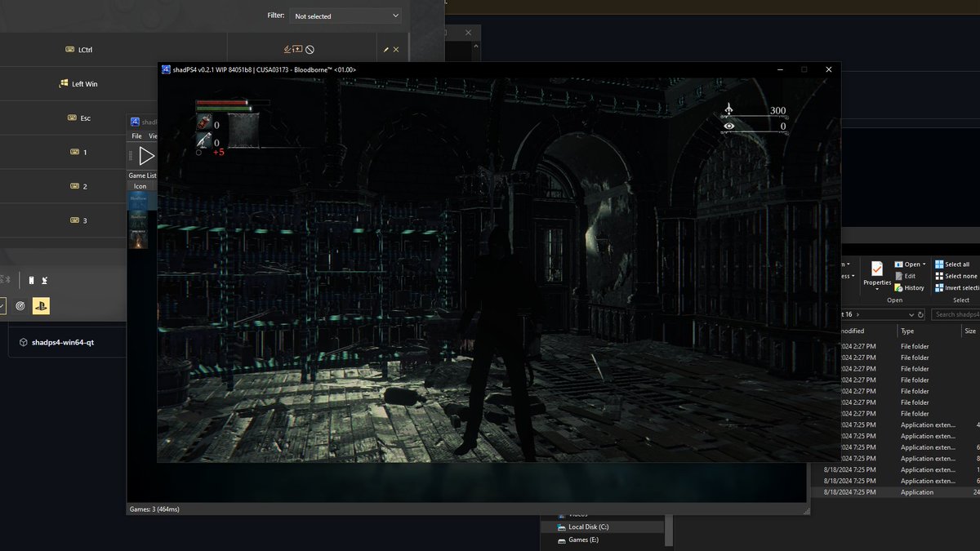980x551 pixels.
Task: Select the first Bloodborne thumbnail in game list
Action: (139, 201)
